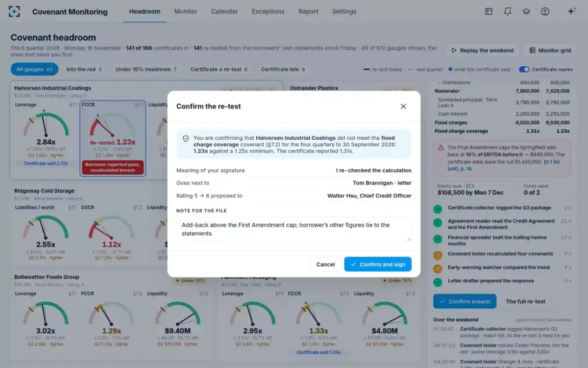Select Ridgeway DSCR gauge 1.12x

click(x=112, y=233)
